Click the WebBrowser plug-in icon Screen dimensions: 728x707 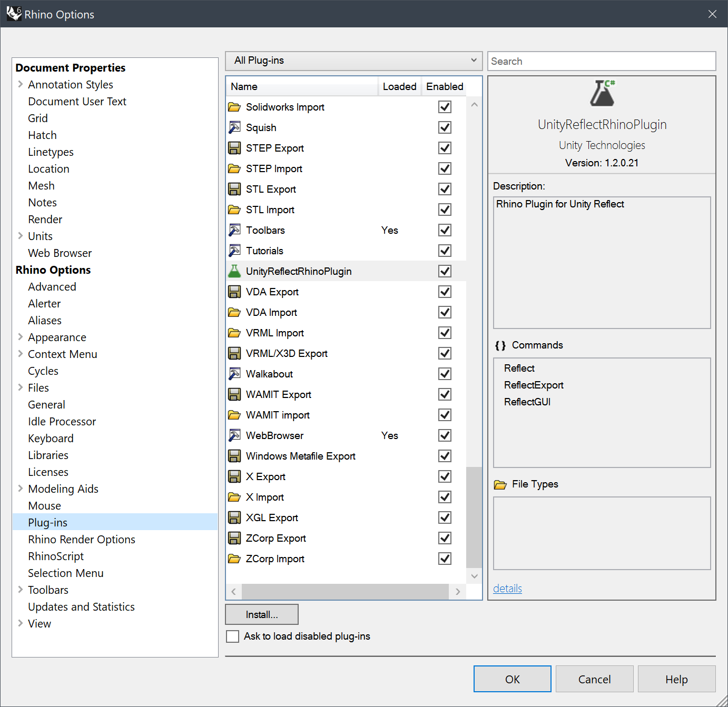[x=234, y=435]
